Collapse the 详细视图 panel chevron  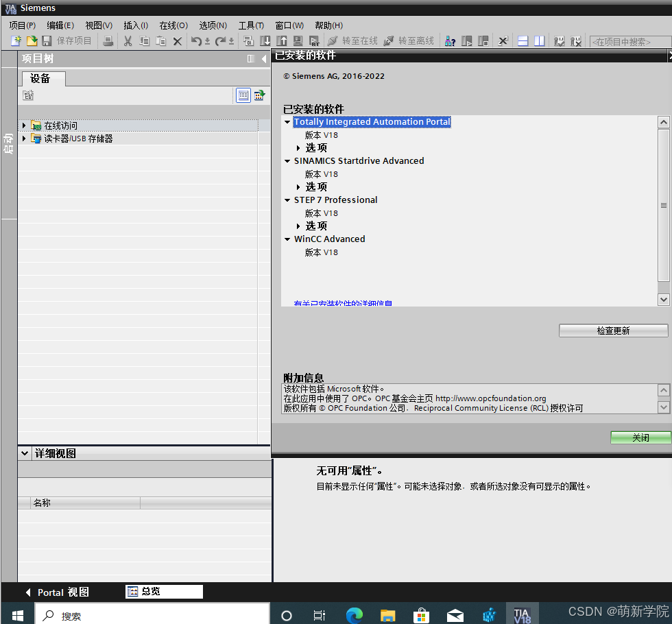25,453
